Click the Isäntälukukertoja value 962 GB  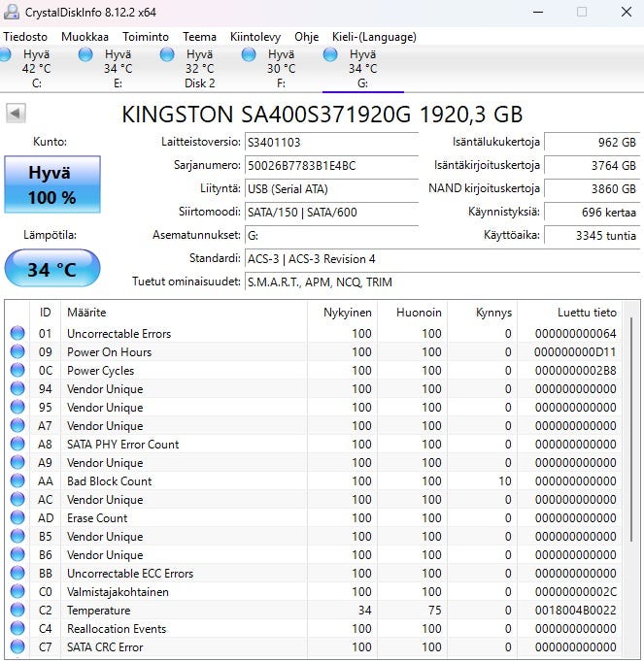(592, 143)
